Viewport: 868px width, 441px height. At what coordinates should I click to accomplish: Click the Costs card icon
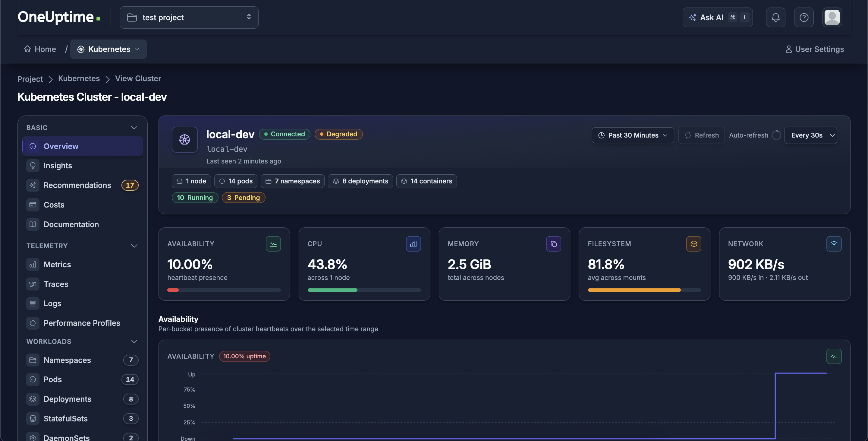pos(33,205)
